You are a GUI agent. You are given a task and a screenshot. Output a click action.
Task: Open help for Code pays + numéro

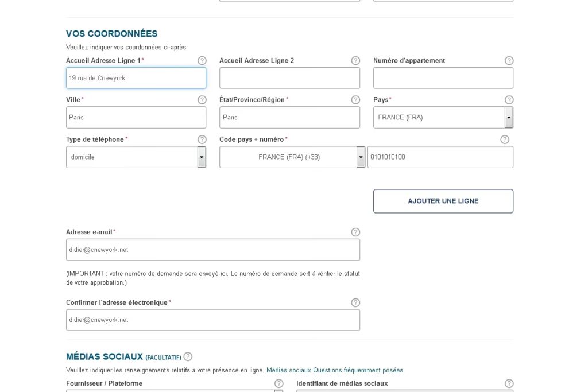pos(505,139)
